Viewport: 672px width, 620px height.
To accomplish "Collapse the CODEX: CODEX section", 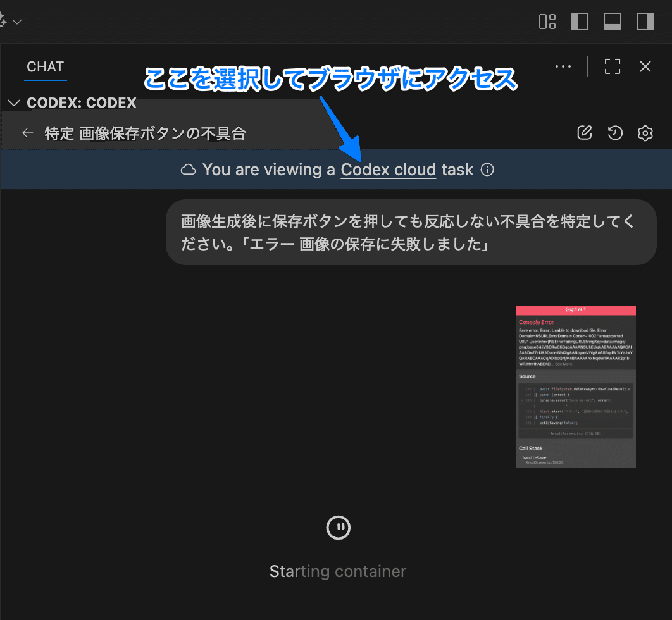I will pos(14,102).
